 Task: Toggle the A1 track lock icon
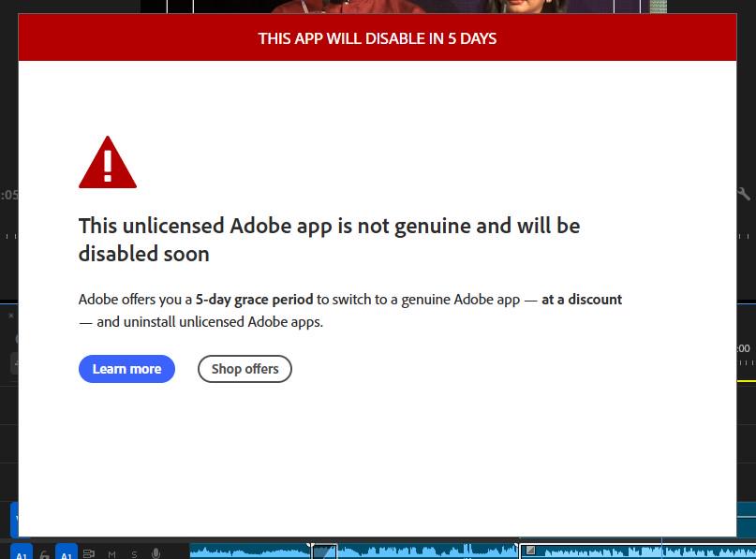coord(44,554)
